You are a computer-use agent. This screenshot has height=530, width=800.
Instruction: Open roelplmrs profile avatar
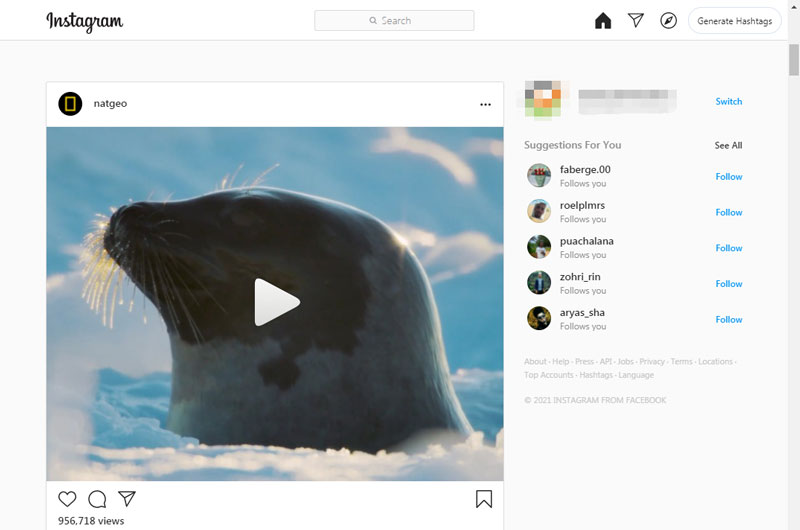[x=539, y=211]
